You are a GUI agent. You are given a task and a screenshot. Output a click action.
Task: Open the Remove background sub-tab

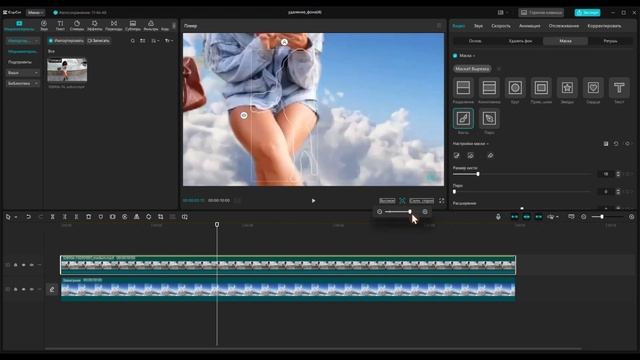coord(520,41)
